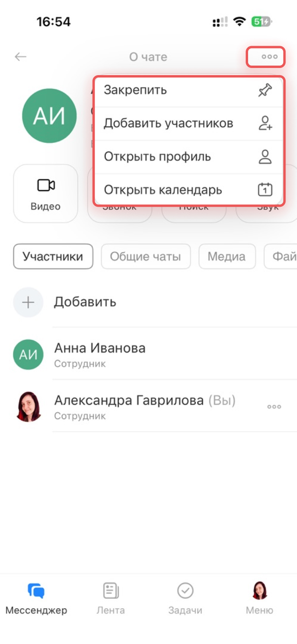Image resolution: width=297 pixels, height=644 pixels.
Task: Tap the profile person icon in the menu
Action: 265,157
